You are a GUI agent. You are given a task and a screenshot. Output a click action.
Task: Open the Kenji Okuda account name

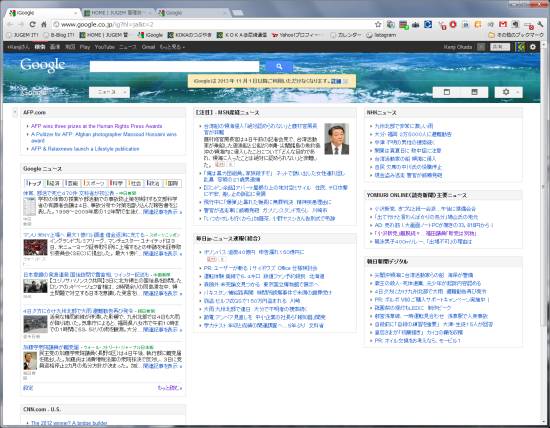coord(458,47)
